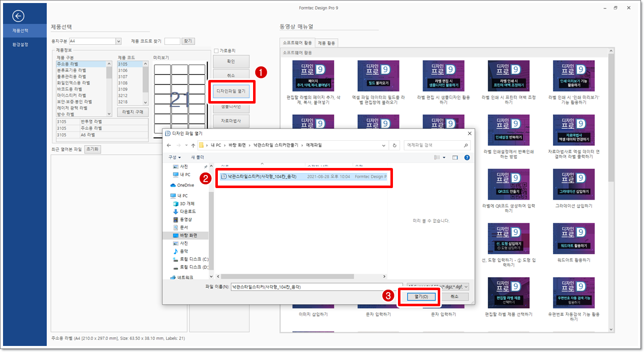
Task: Select 물류관리용 라벨 in the list
Action: click(81, 76)
